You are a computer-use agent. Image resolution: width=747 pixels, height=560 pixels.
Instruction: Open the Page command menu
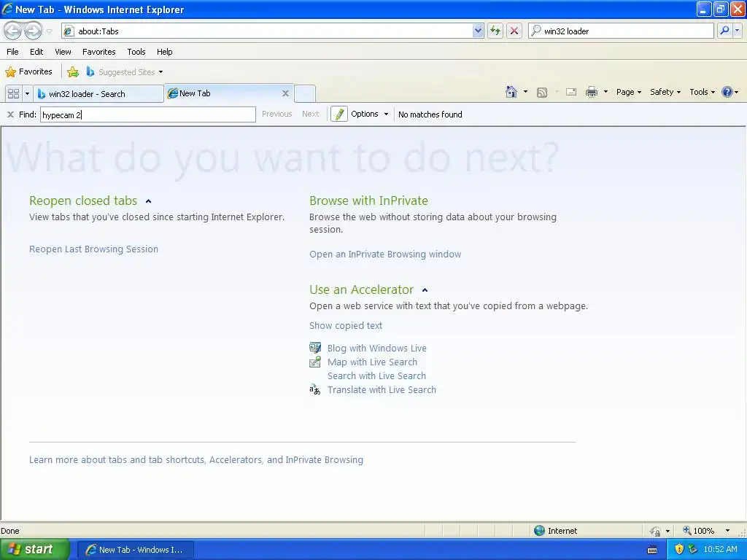(x=628, y=92)
